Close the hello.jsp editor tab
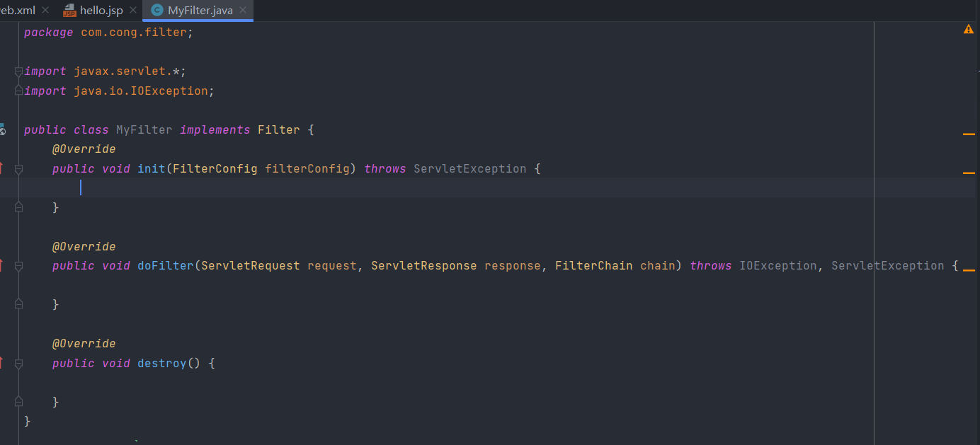The image size is (980, 445). tap(133, 11)
